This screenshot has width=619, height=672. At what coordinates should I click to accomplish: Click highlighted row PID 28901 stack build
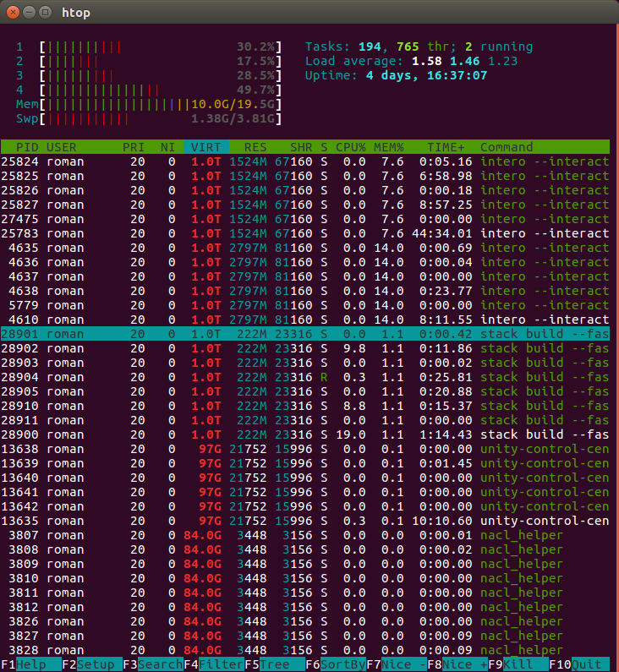point(304,334)
